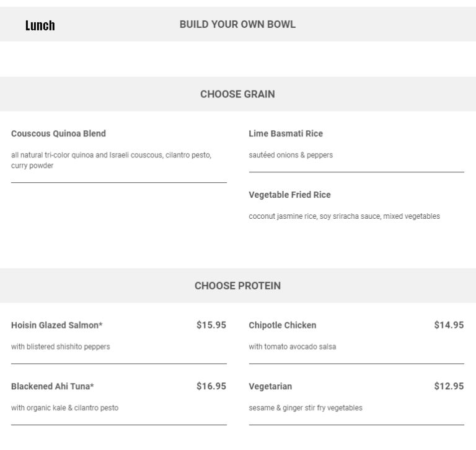Viewport: 476px width, 450px height.
Task: Click the $15.95 salmon price
Action: point(211,325)
